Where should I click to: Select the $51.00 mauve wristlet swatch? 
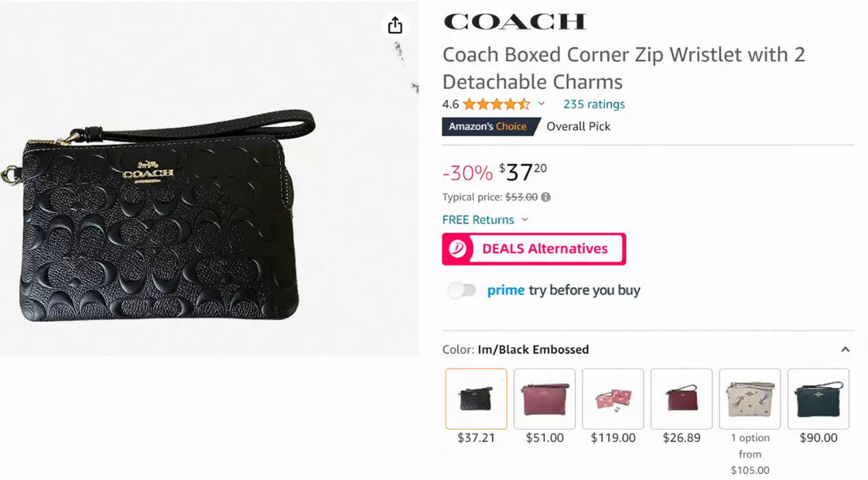544,399
